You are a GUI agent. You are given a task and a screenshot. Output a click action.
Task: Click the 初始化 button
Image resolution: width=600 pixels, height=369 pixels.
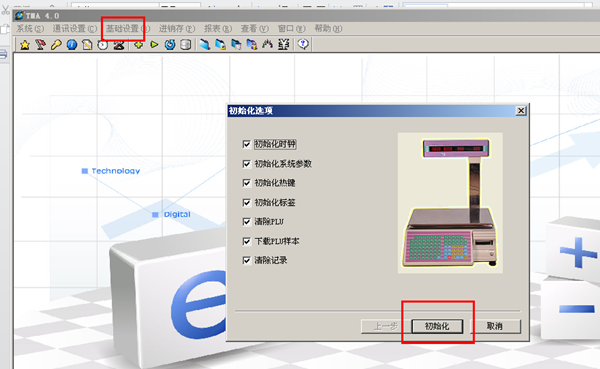(437, 326)
